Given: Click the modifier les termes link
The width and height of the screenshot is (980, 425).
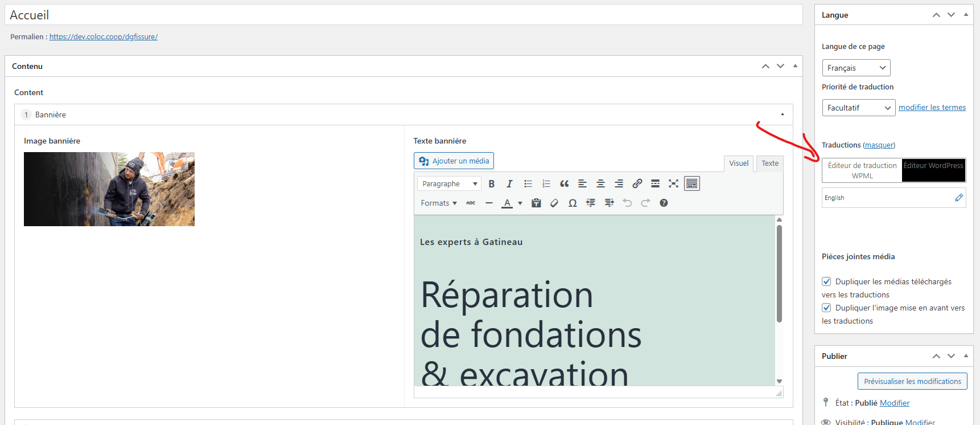Looking at the screenshot, I should click(x=932, y=107).
